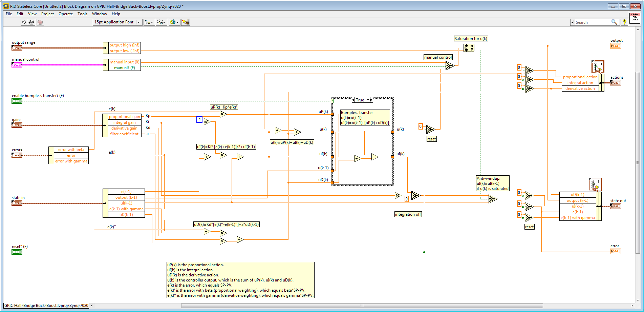644x312 pixels.
Task: Select the reset Select node after u(k)
Action: click(x=430, y=129)
